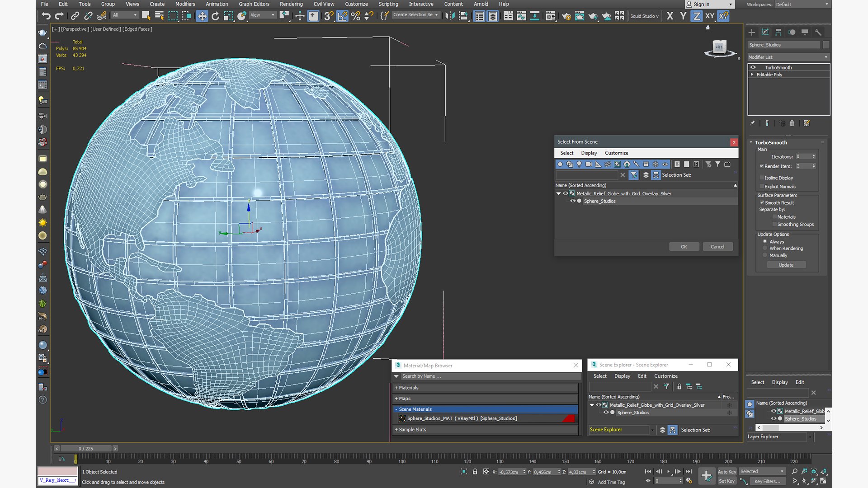This screenshot has width=868, height=488.
Task: Open the Render Setup teapot icon
Action: coord(566,16)
